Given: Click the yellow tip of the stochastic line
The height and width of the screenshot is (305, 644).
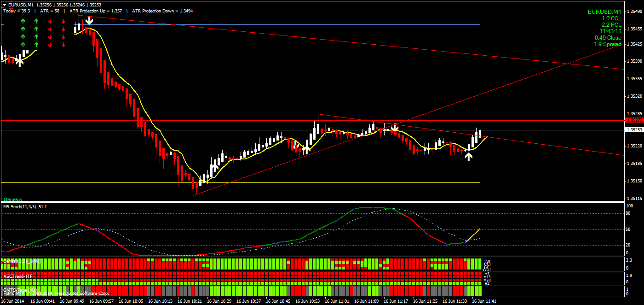Looking at the screenshot, I should click(480, 229).
